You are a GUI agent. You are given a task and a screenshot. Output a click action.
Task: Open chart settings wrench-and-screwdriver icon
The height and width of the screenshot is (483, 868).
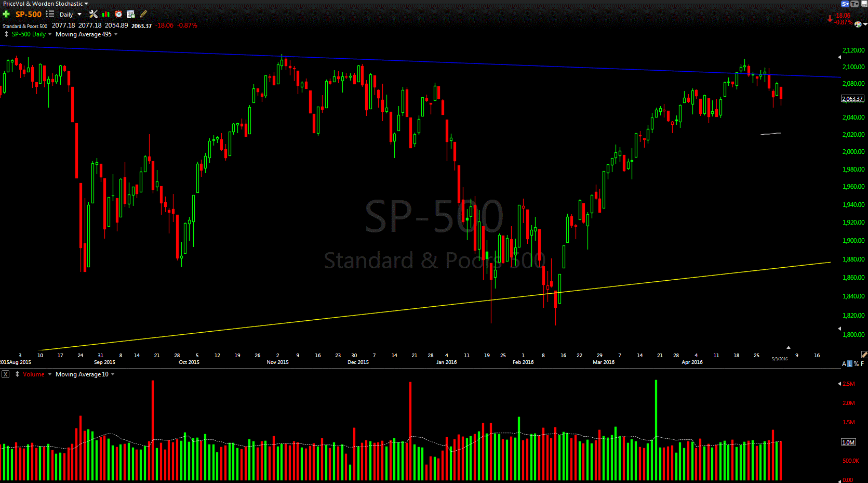coord(94,14)
